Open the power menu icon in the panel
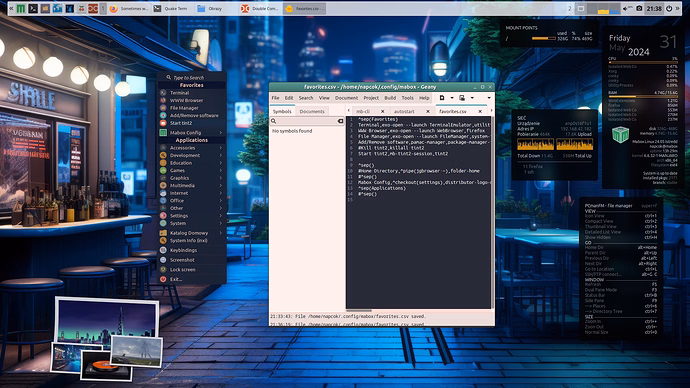This screenshot has height=388, width=690. click(x=669, y=8)
